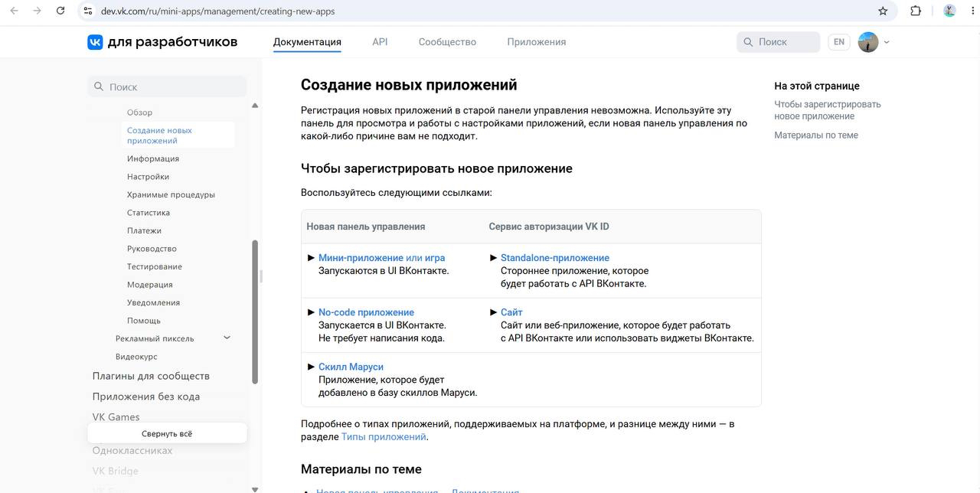Viewport: 980px width, 493px height.
Task: Click the Создание новых приложений page heading
Action: (409, 85)
